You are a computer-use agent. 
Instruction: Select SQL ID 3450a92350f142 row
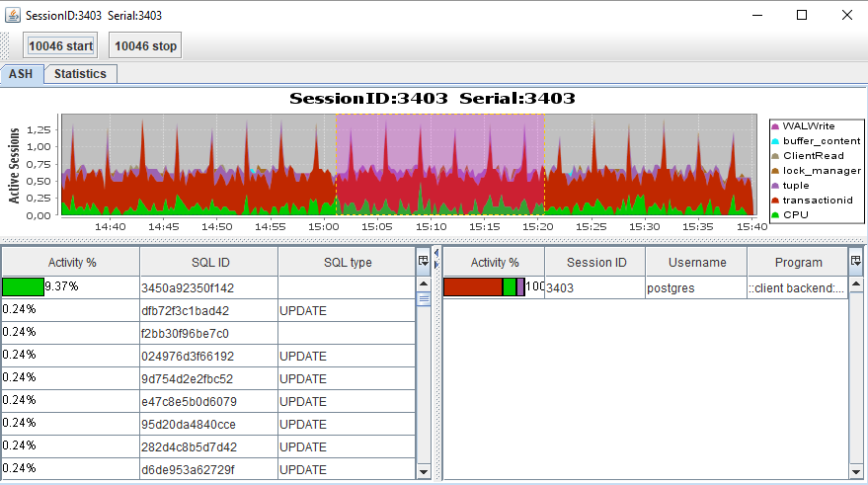[208, 287]
